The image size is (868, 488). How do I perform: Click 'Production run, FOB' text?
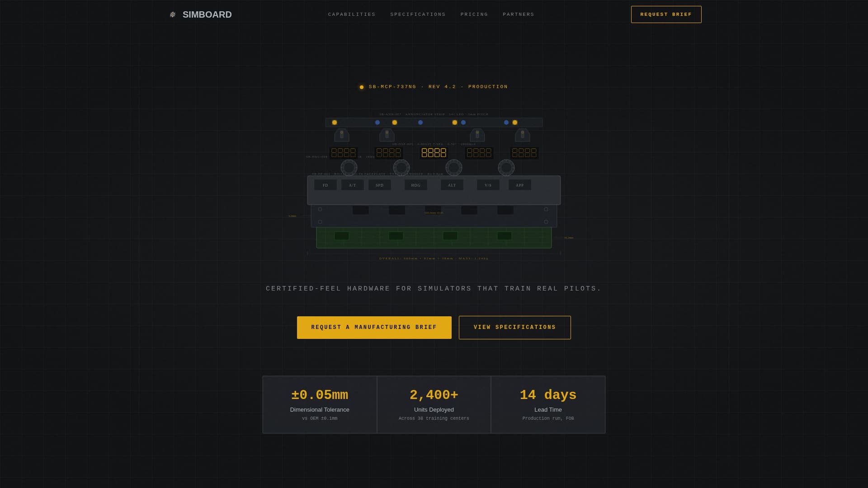click(548, 419)
